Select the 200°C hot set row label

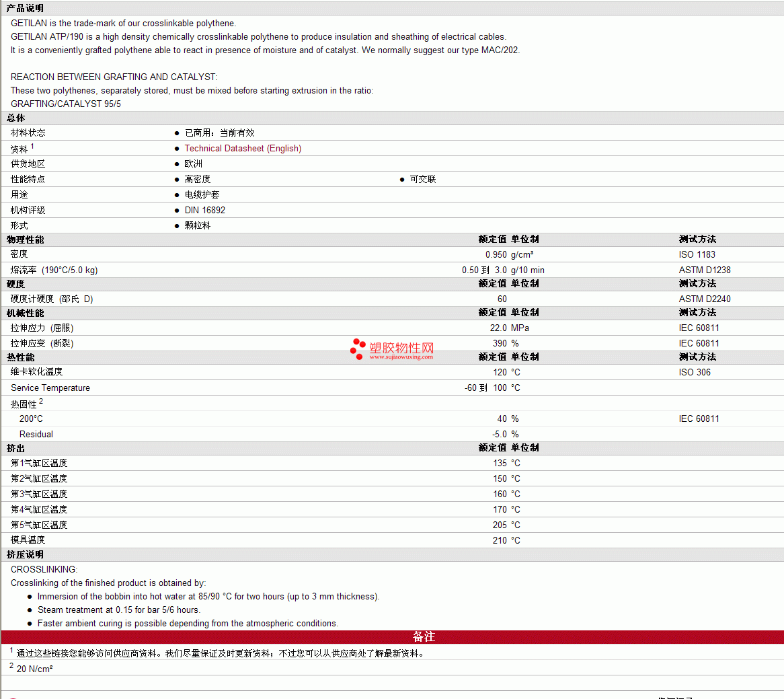(x=31, y=419)
